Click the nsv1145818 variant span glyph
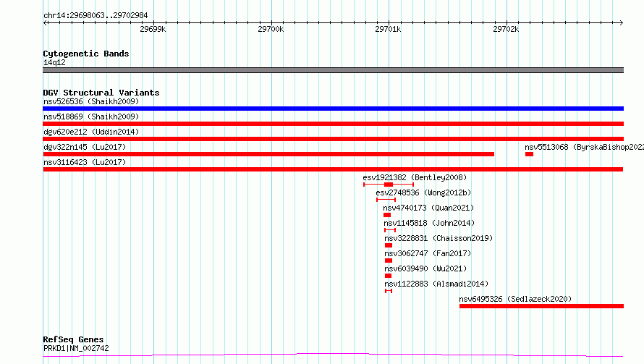 click(x=390, y=230)
